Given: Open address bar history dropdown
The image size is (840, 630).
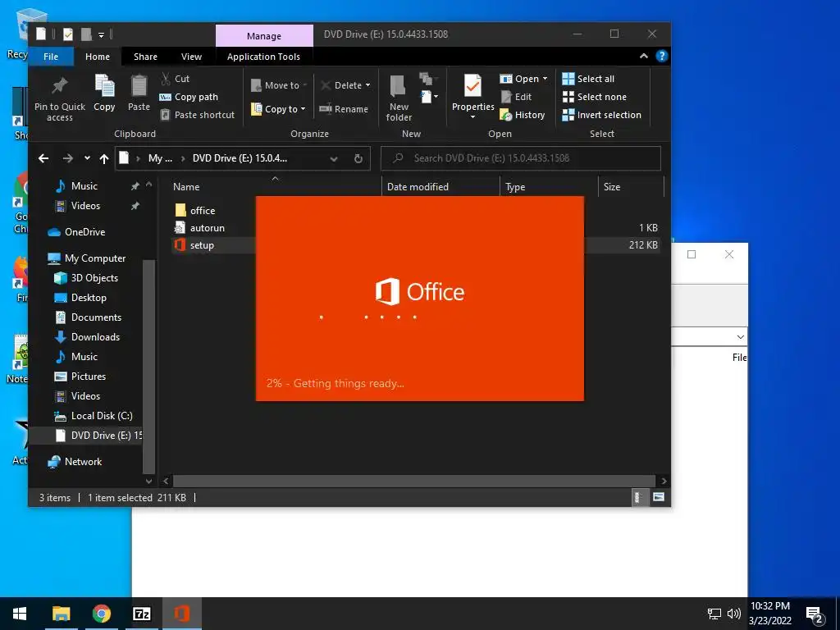Looking at the screenshot, I should [334, 158].
